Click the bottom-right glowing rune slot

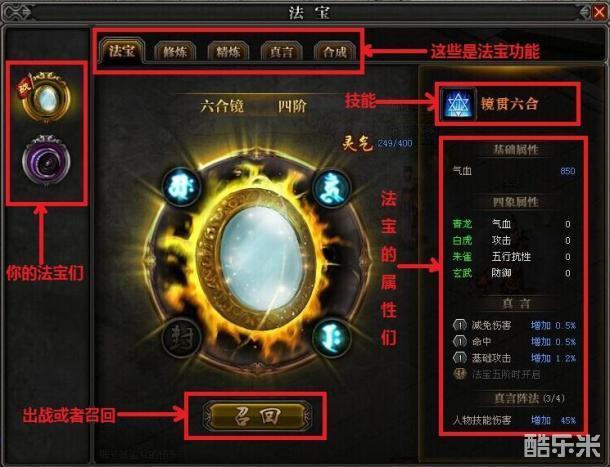point(331,337)
